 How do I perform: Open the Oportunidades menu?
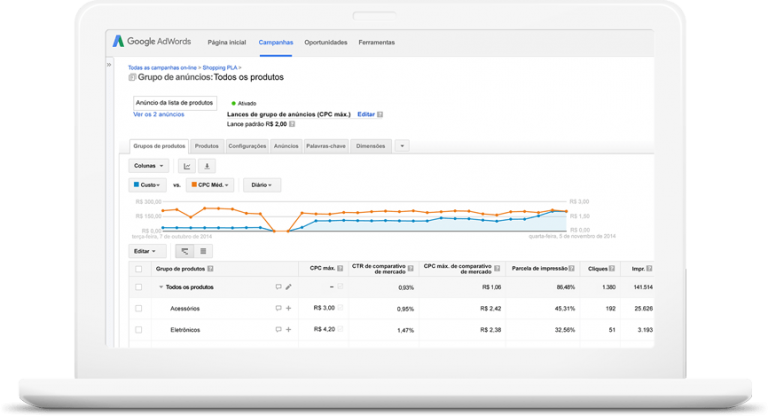[326, 43]
